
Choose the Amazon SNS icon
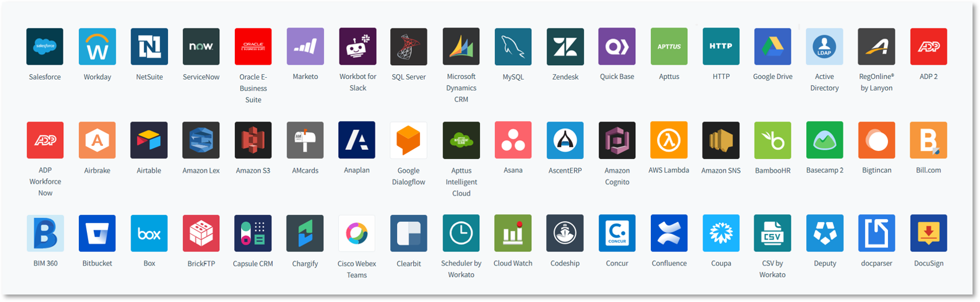[721, 140]
